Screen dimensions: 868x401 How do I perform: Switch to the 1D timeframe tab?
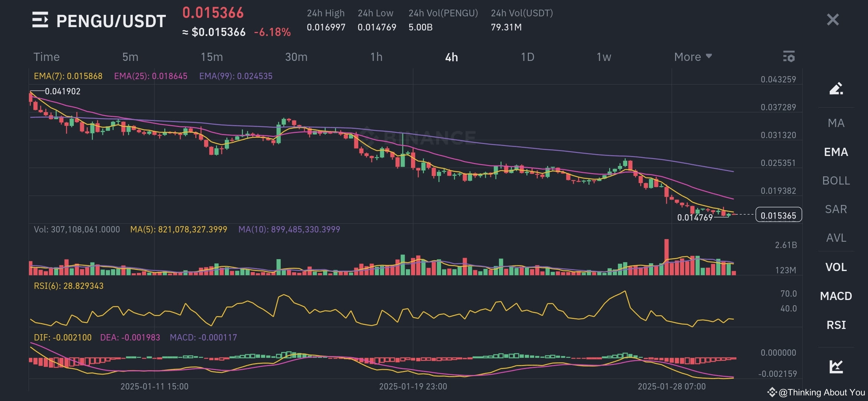[x=527, y=56]
